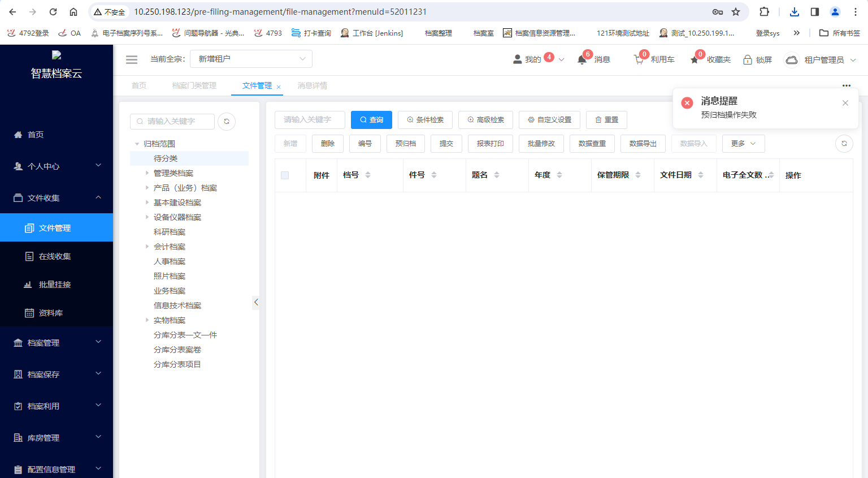Expand the 会计档案 tree node

tap(147, 247)
